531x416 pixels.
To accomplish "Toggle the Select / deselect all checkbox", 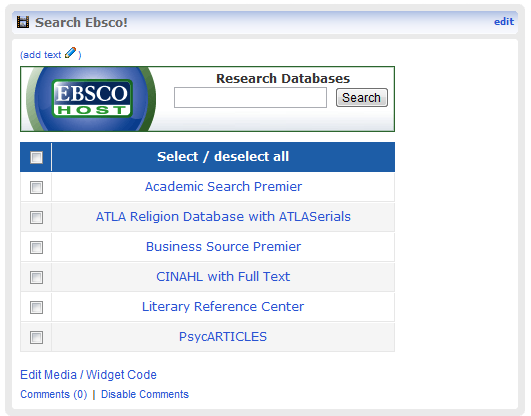I will click(36, 157).
